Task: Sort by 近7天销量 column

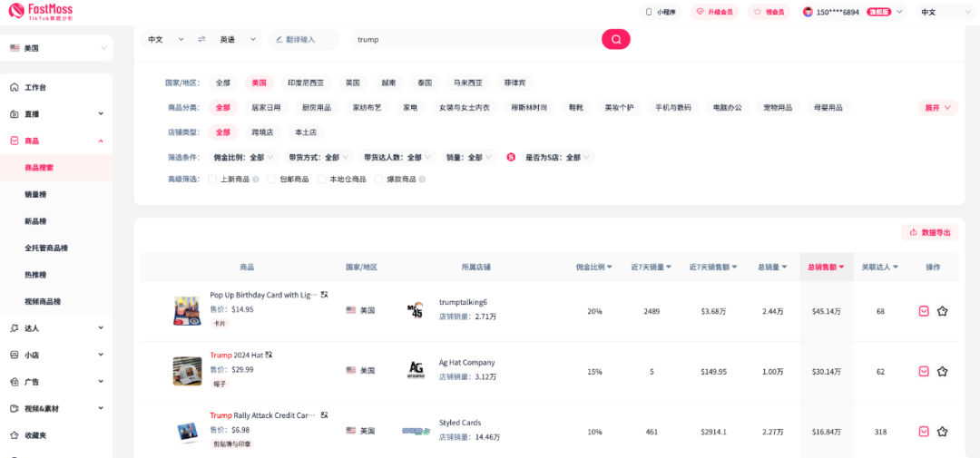Action: coord(652,267)
